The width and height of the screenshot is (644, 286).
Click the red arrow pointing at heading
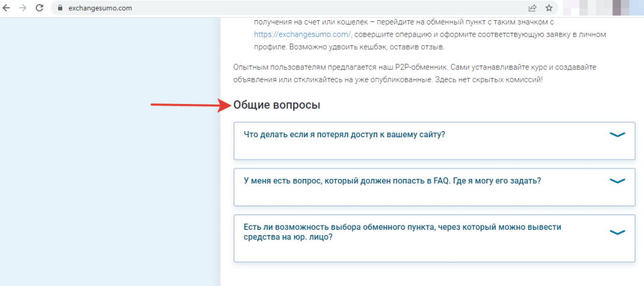click(189, 105)
